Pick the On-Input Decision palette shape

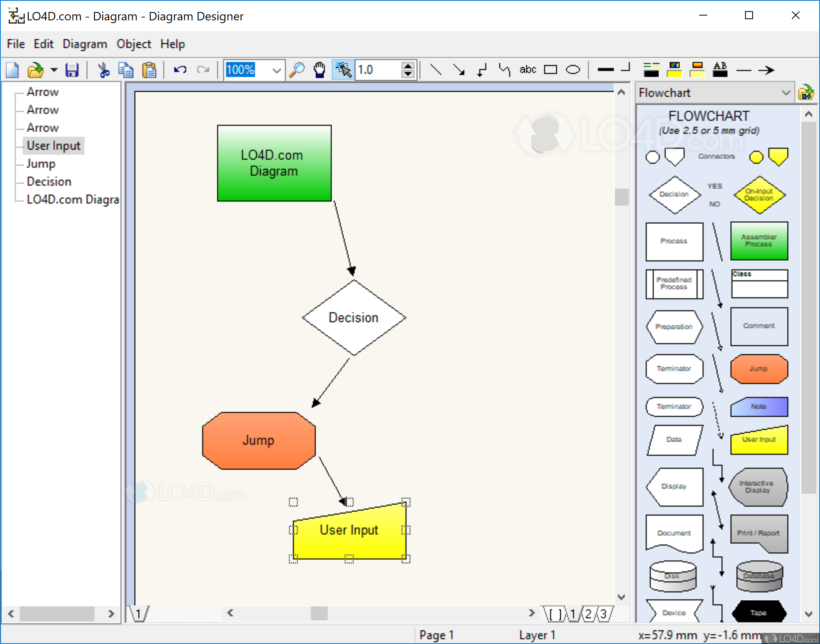pos(759,195)
